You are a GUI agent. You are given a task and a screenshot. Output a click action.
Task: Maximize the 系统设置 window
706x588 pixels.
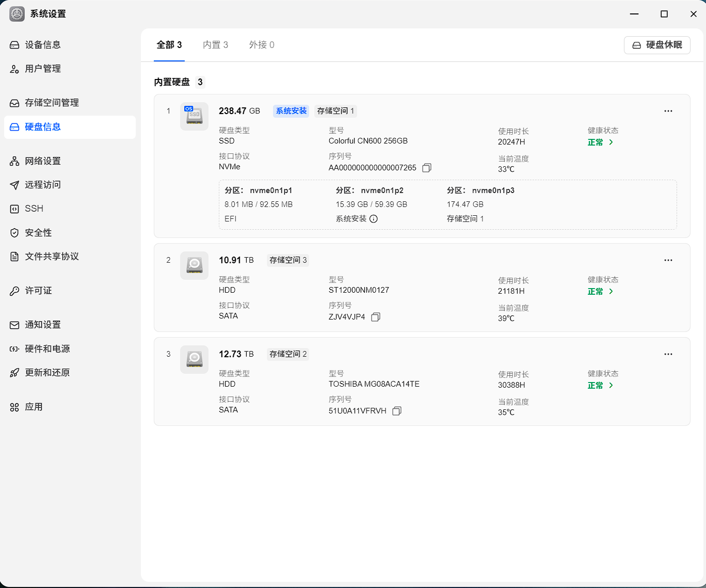pos(664,14)
